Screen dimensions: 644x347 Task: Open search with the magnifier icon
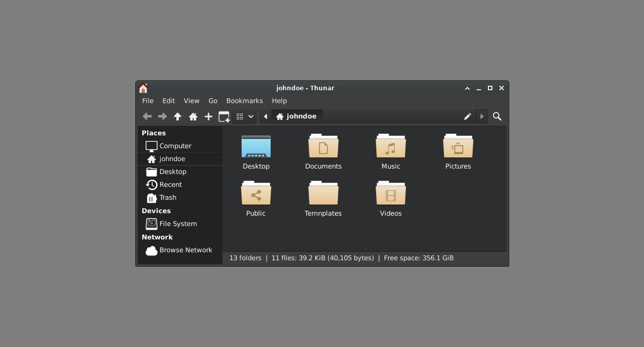[497, 116]
